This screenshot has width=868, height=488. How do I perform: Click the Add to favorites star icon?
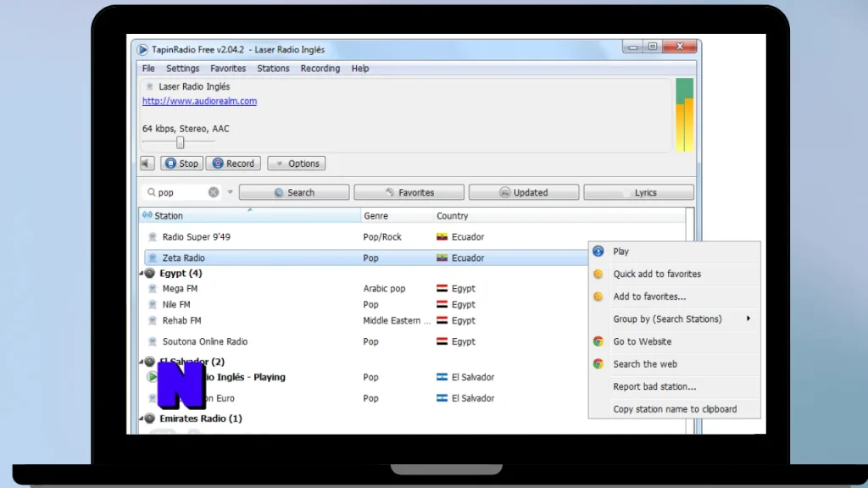(x=598, y=297)
